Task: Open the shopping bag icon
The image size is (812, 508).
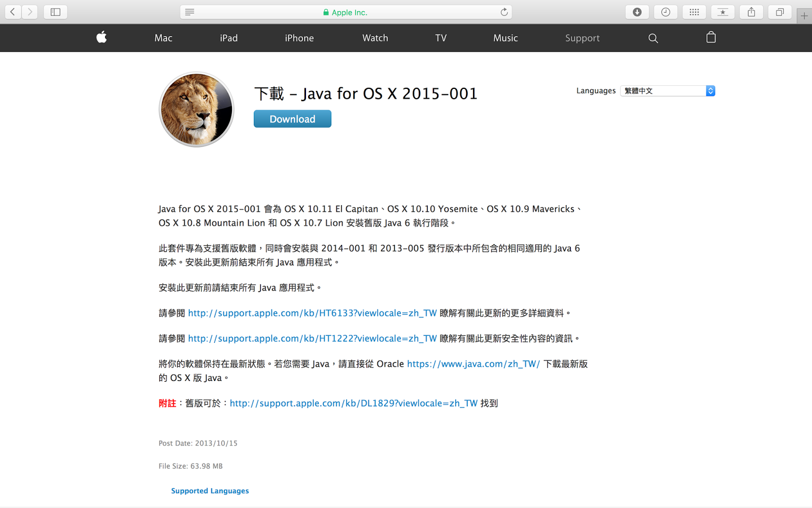Action: point(711,37)
